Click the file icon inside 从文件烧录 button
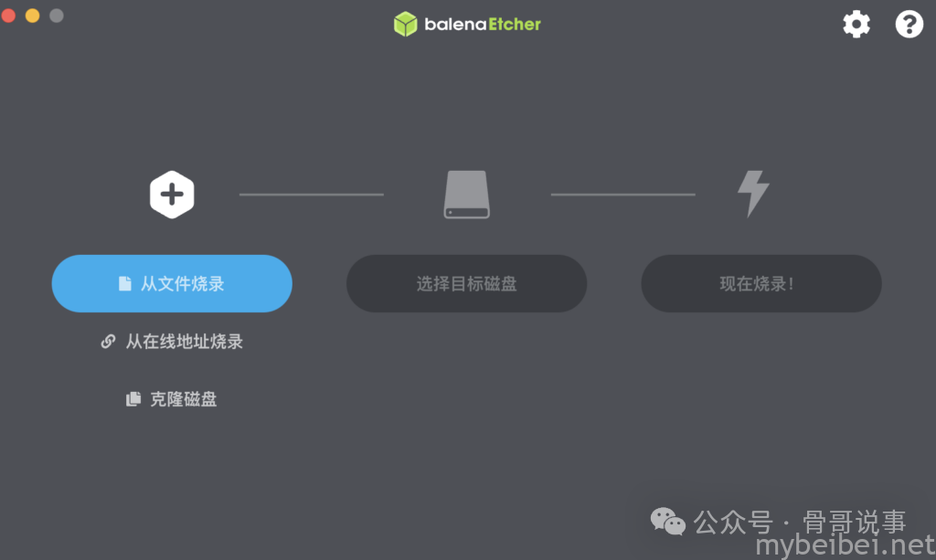936x560 pixels. tap(124, 283)
